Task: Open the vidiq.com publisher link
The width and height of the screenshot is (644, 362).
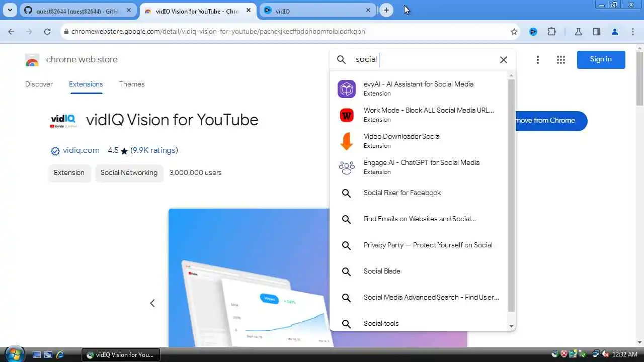Action: [x=81, y=150]
